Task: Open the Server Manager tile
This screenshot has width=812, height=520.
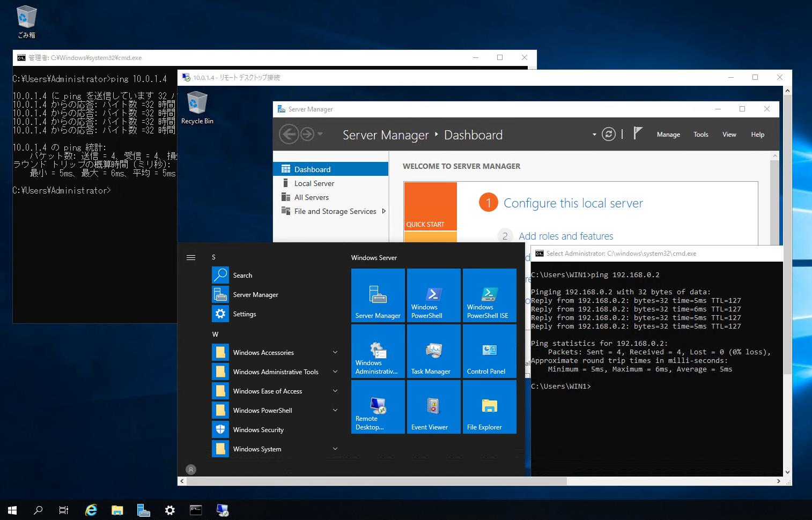Action: tap(378, 295)
